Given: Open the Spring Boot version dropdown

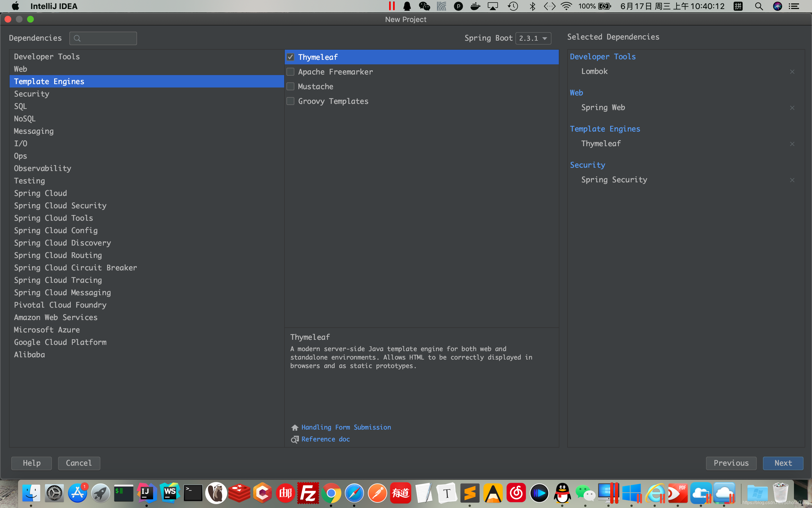Looking at the screenshot, I should tap(533, 38).
